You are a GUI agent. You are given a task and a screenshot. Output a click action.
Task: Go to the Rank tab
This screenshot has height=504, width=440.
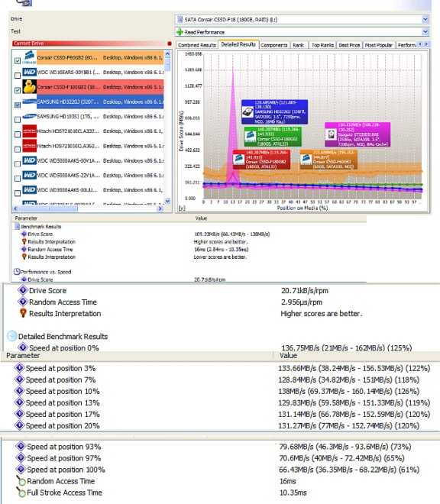tap(298, 45)
